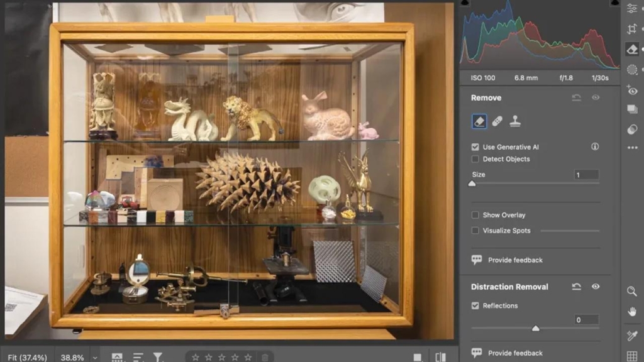644x362 pixels.
Task: Click the Size value field
Action: (586, 175)
